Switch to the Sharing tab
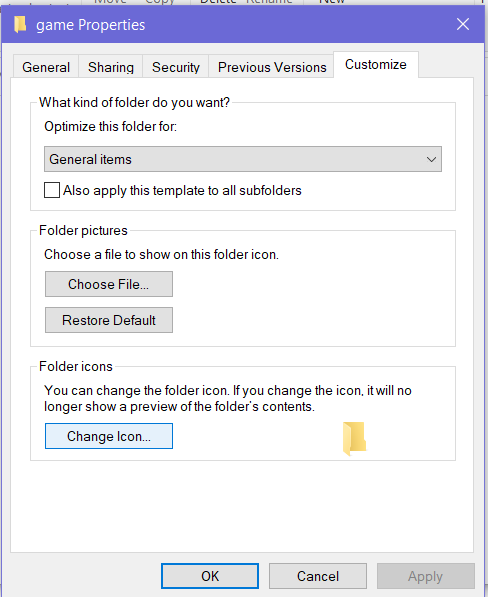This screenshot has width=488, height=597. tap(111, 67)
